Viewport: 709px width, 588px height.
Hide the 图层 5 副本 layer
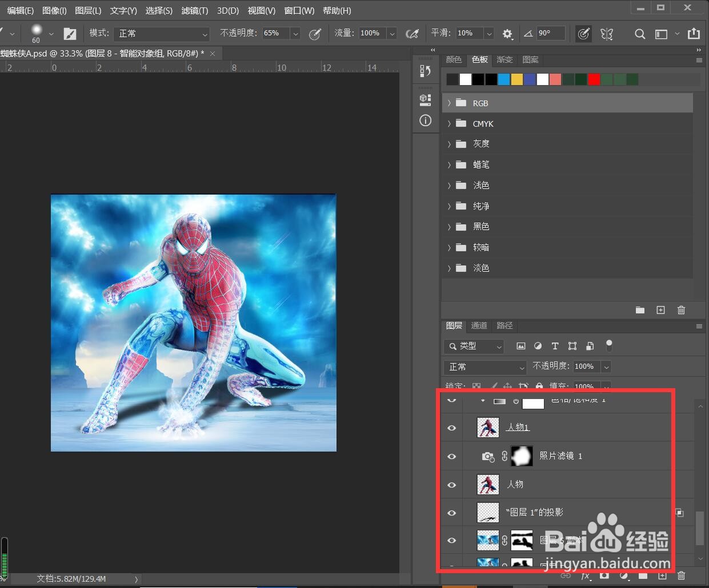[x=452, y=540]
